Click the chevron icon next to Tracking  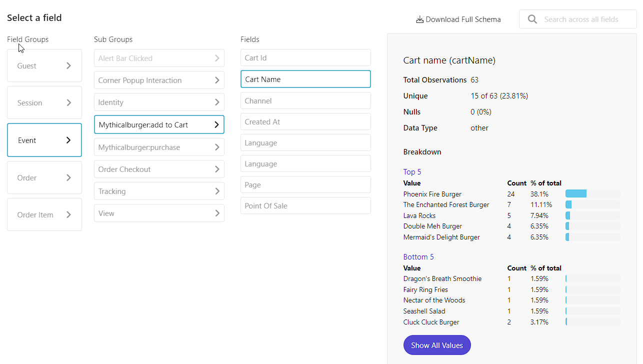click(216, 191)
